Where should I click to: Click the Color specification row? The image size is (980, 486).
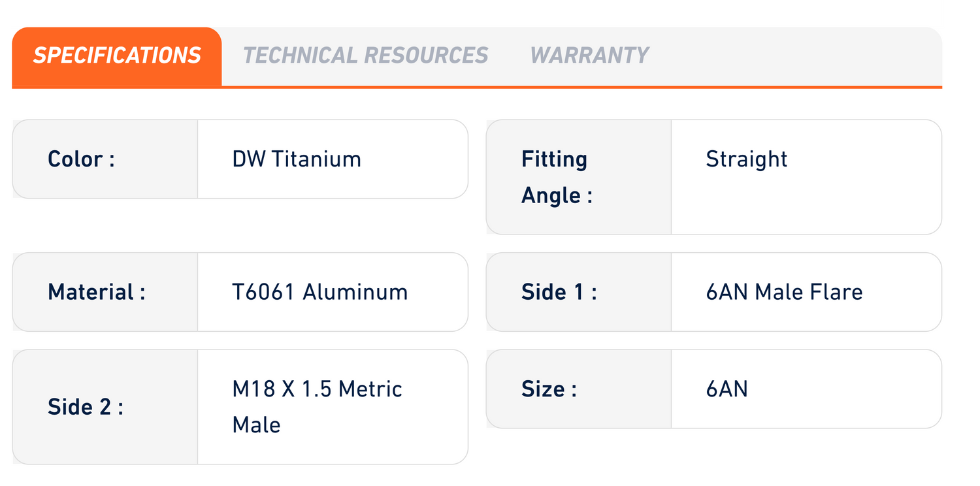click(x=240, y=159)
